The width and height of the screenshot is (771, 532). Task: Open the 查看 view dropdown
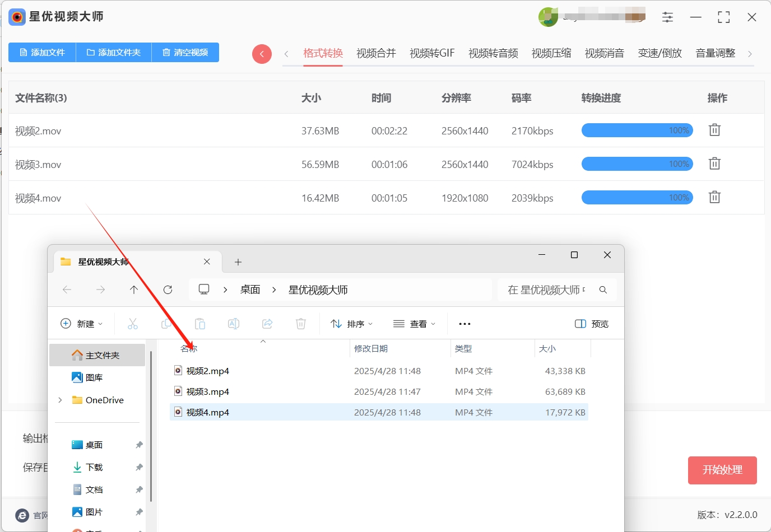pyautogui.click(x=415, y=324)
